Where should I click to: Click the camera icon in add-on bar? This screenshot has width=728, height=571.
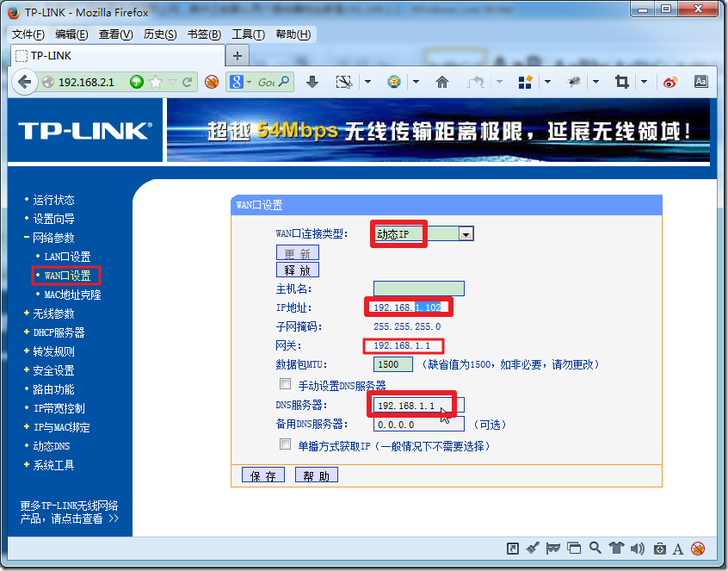pyautogui.click(x=660, y=549)
